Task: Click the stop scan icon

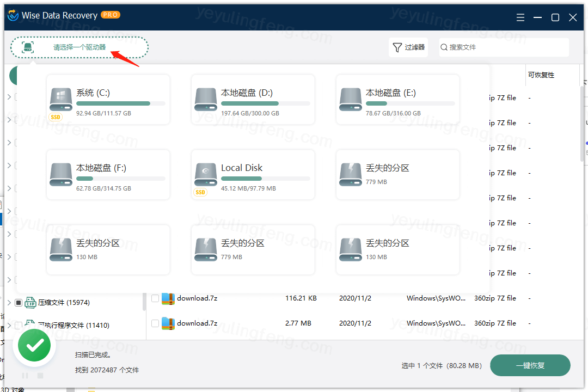Action: pyautogui.click(x=40, y=376)
